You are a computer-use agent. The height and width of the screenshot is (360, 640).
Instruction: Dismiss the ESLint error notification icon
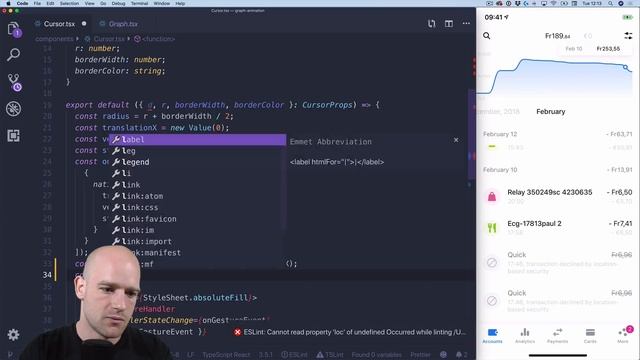point(237,332)
